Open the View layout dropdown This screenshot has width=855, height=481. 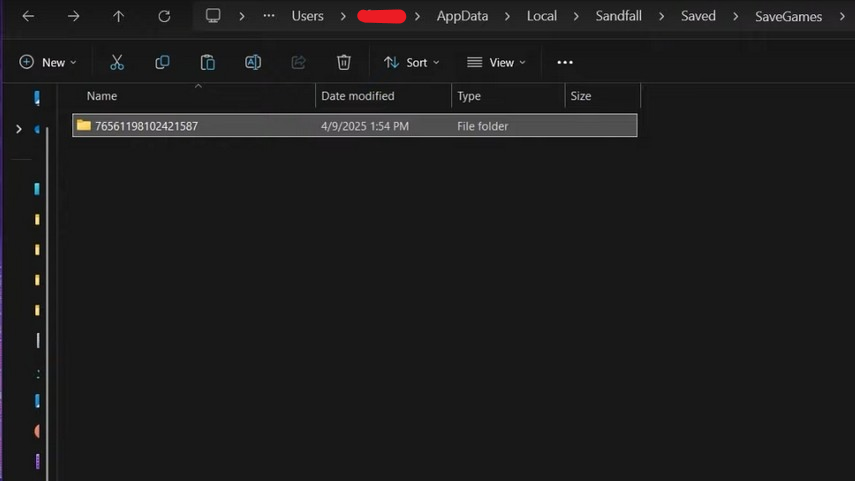click(x=496, y=62)
